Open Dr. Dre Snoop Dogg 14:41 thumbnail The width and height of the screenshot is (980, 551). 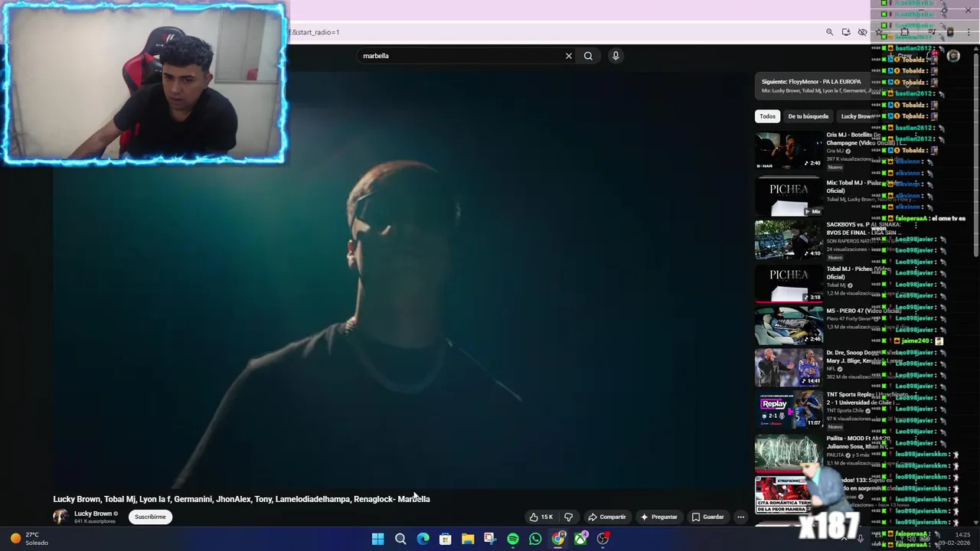789,367
